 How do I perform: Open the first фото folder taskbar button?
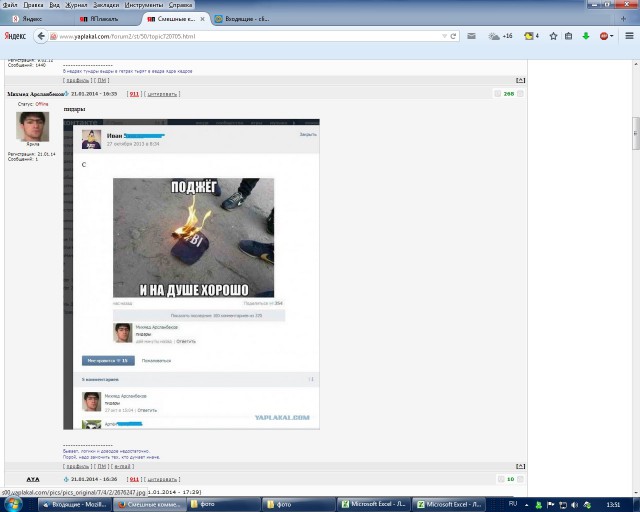[224, 505]
